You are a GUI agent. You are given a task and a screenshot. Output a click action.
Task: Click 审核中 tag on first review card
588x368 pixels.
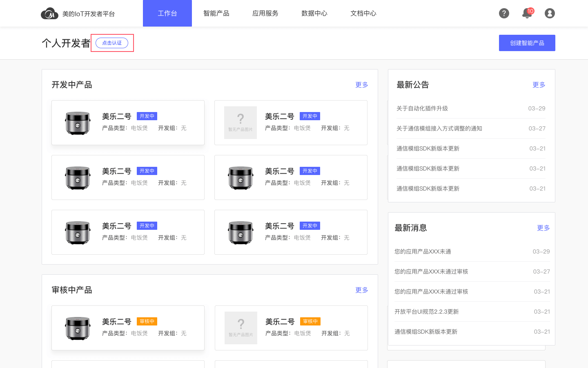pyautogui.click(x=147, y=321)
